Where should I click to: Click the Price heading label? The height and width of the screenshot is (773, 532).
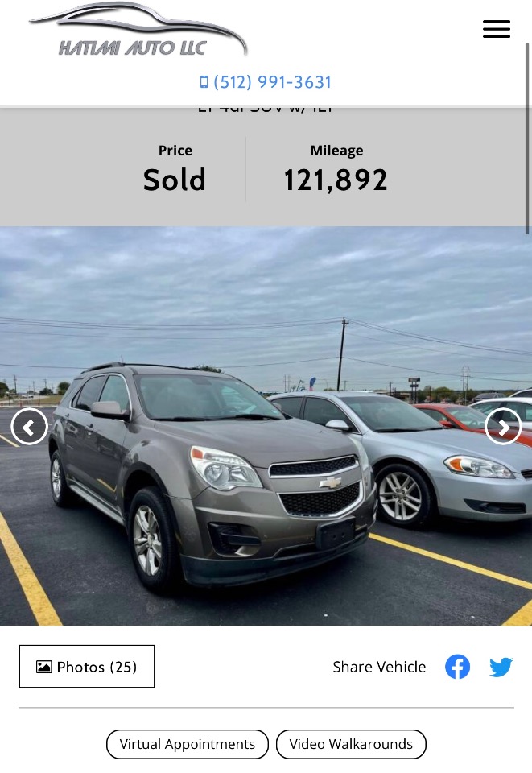coord(175,151)
